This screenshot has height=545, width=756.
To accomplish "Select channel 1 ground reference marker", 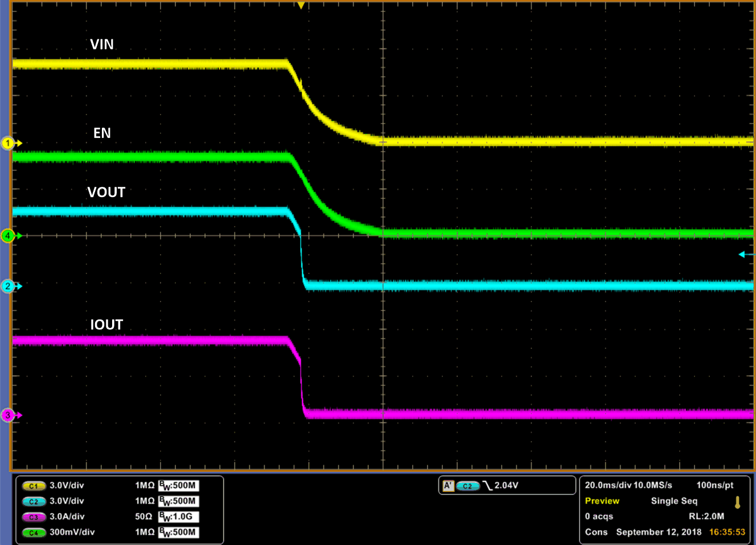I will pos(8,143).
